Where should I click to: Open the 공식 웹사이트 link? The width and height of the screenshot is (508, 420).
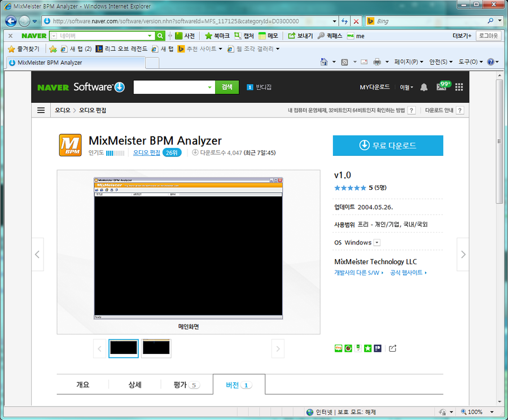tap(408, 273)
